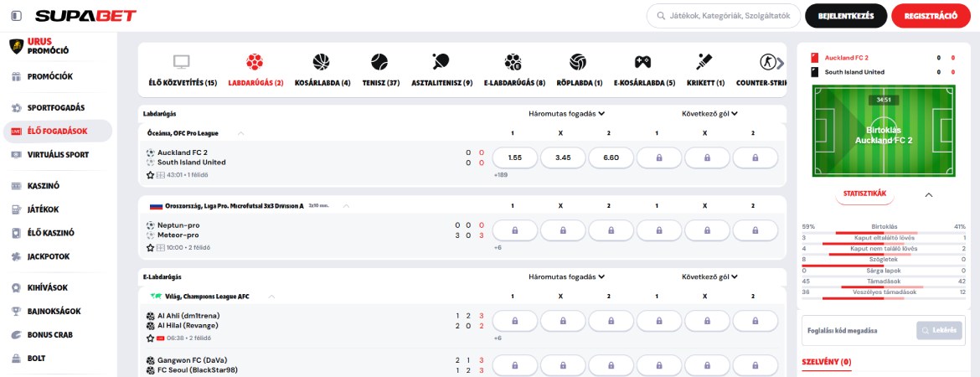Select the E-labdarúgás icon
This screenshot has width=980, height=377.
[513, 62]
